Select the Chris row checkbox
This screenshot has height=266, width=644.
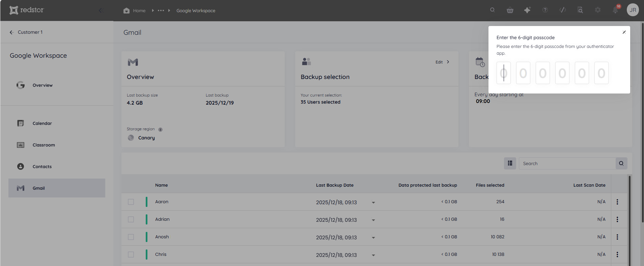[x=131, y=255]
